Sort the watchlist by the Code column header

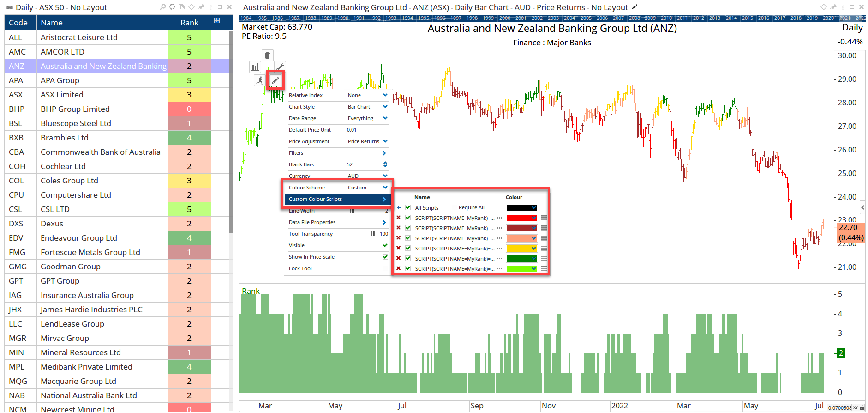[20, 23]
